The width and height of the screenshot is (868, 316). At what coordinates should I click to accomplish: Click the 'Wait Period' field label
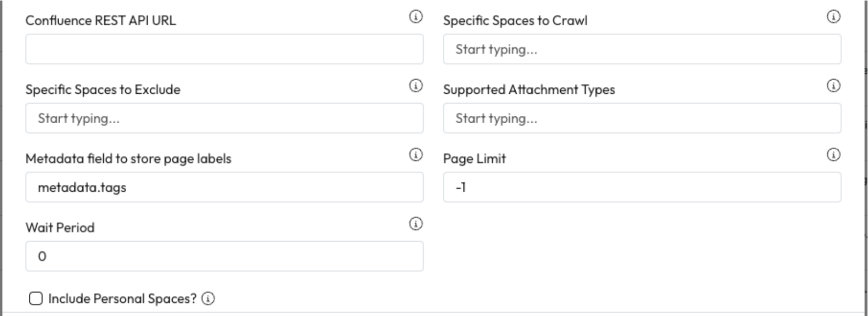pyautogui.click(x=60, y=228)
